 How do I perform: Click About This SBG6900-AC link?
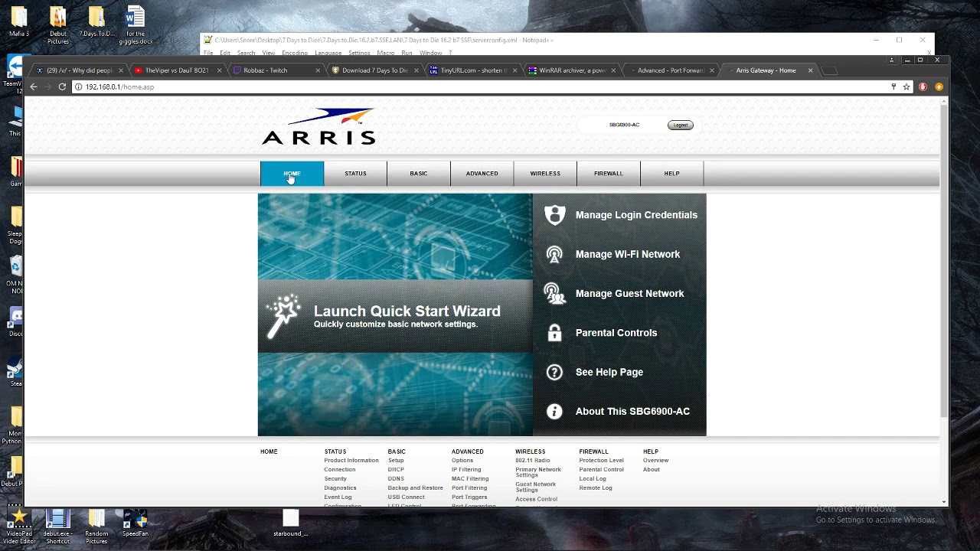pos(632,412)
